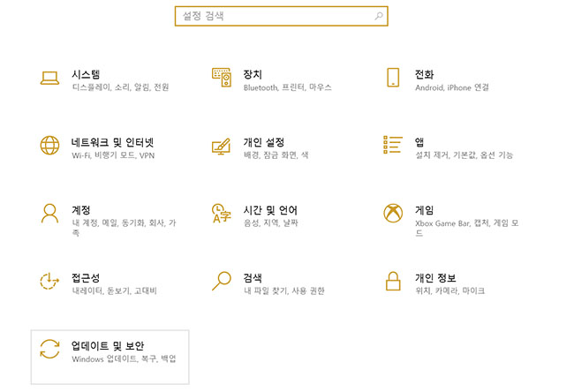
Task: Click inside the 설정 검색 search field
Action: 274,16
